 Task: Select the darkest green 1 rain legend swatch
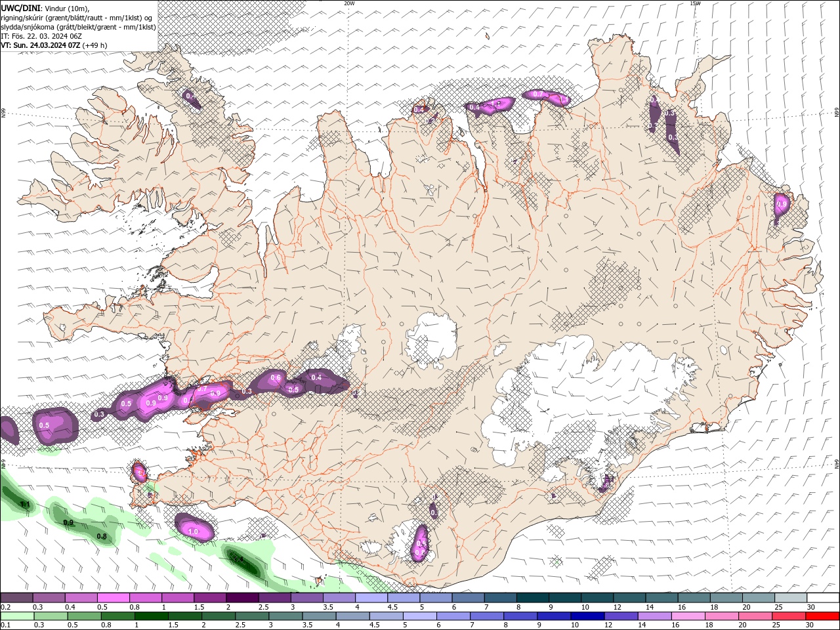click(x=151, y=616)
